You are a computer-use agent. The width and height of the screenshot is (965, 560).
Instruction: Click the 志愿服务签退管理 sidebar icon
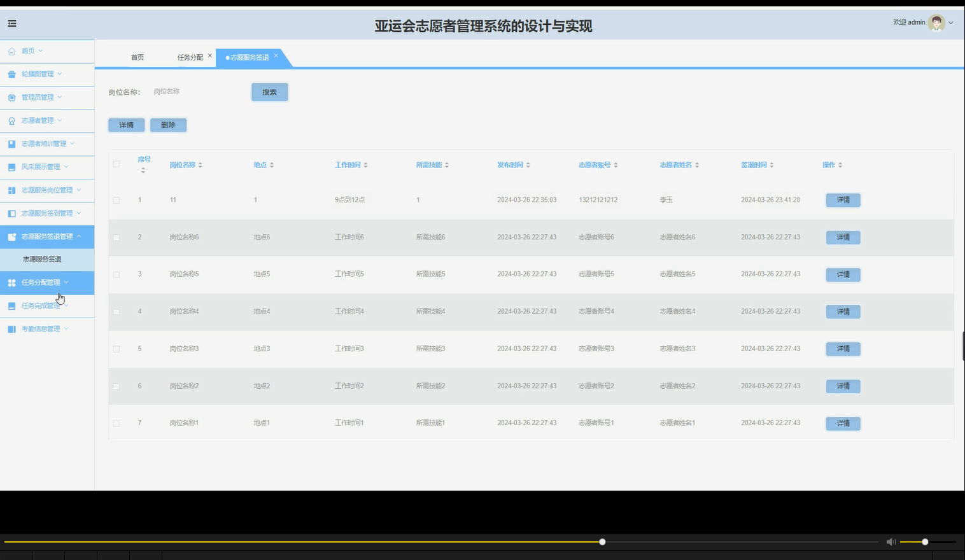(11, 237)
